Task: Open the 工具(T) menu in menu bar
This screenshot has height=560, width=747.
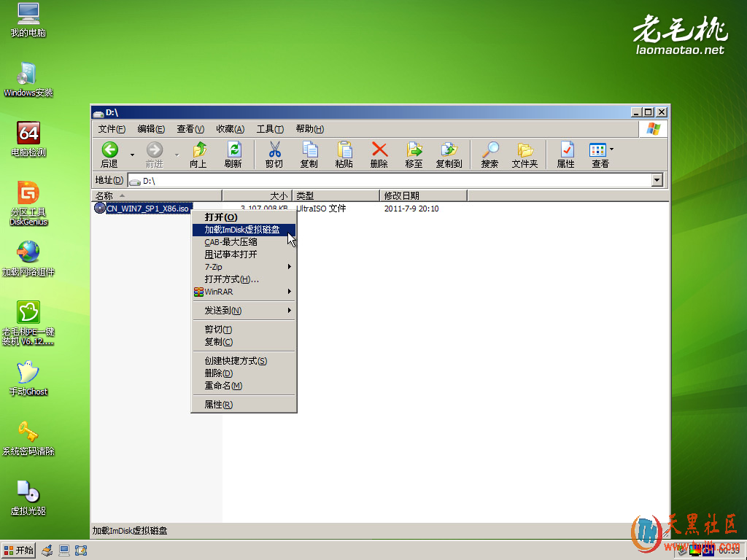Action: 269,129
